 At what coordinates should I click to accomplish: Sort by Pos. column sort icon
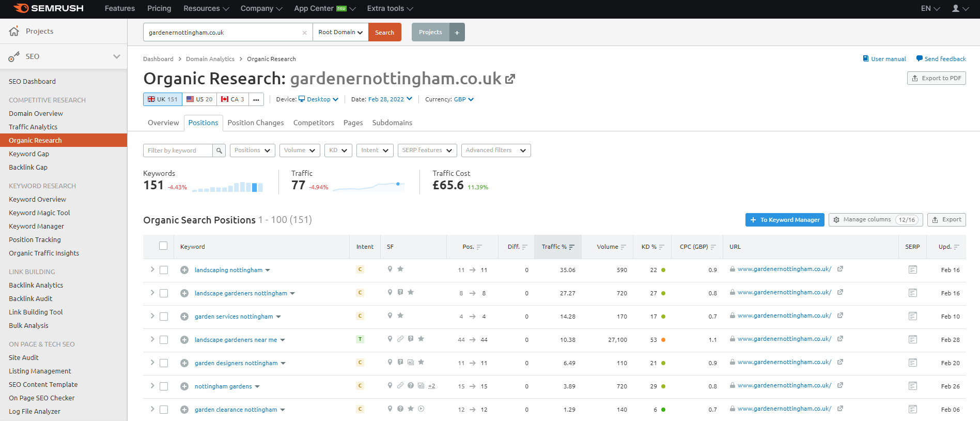click(479, 247)
